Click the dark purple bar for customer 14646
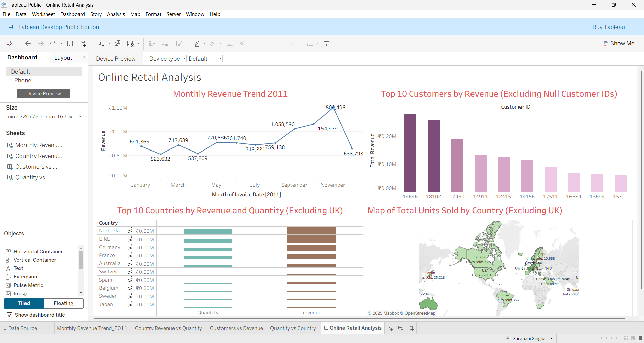Image resolution: width=644 pixels, height=343 pixels. pyautogui.click(x=410, y=153)
